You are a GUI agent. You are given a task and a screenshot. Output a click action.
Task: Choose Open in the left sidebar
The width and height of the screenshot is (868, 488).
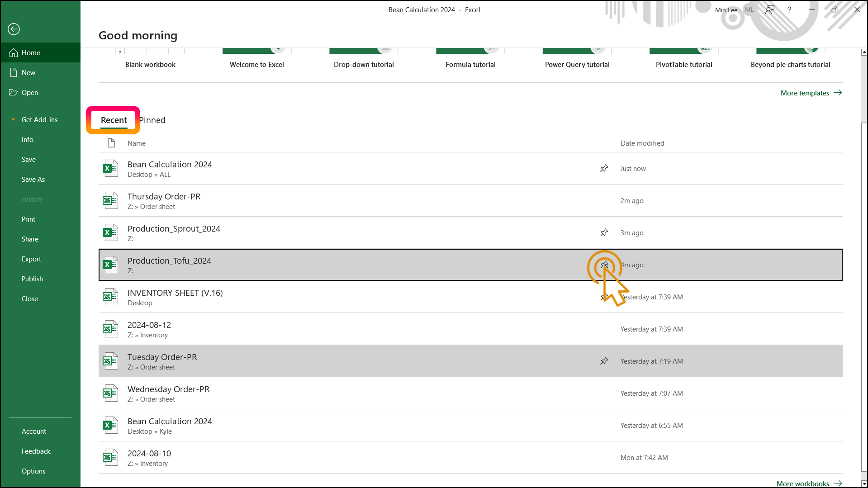[x=40, y=92]
